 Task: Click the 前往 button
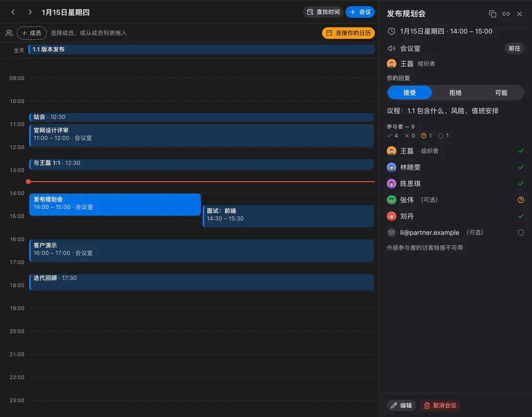click(x=514, y=48)
